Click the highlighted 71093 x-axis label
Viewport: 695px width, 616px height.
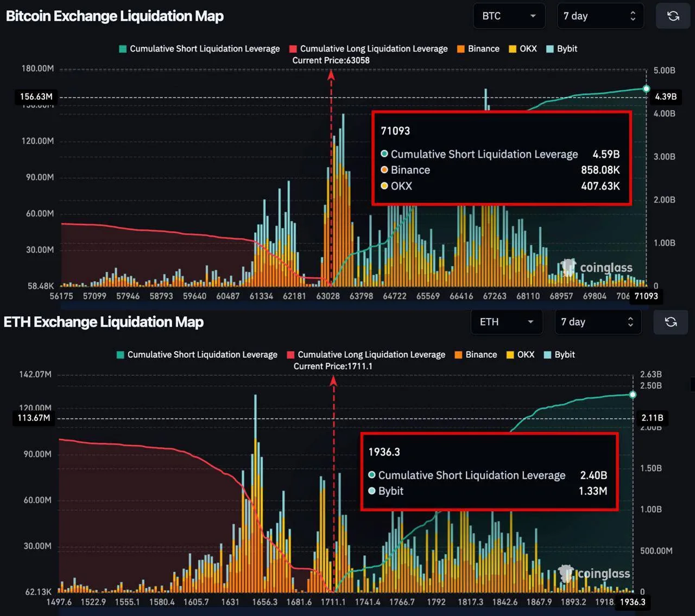coord(646,296)
